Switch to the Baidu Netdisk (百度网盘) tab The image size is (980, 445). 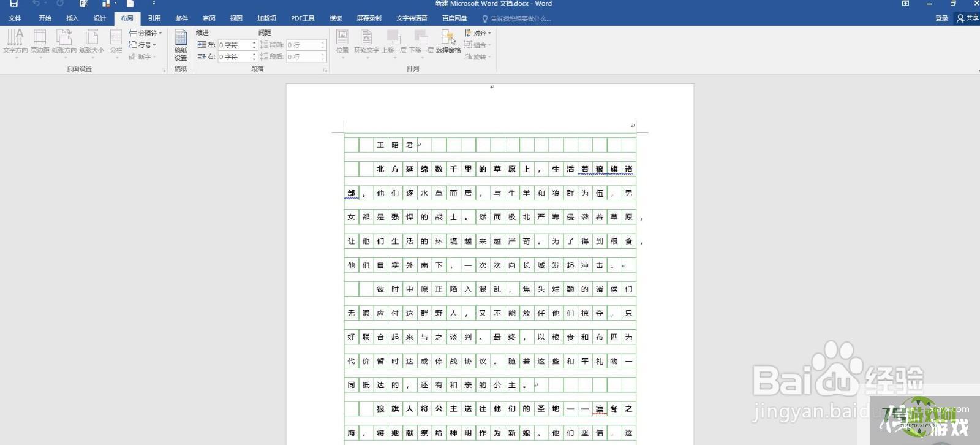coord(454,18)
